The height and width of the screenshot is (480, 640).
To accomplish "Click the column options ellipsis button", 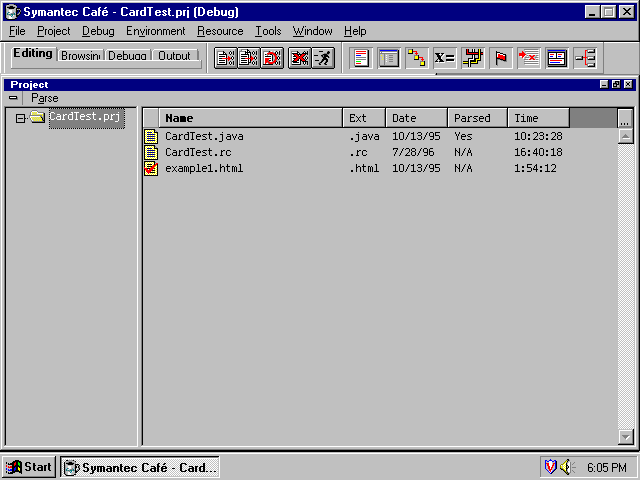I will [x=625, y=118].
